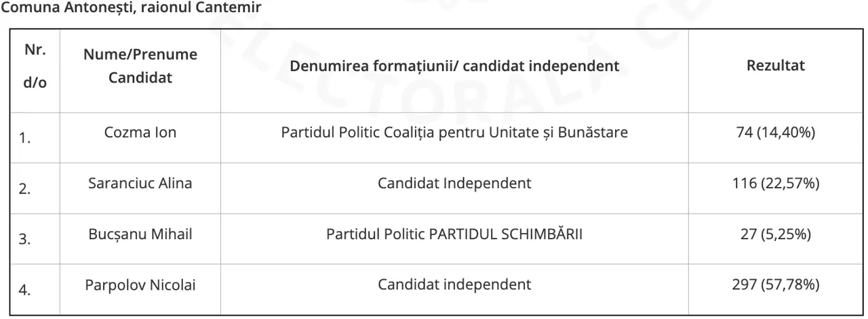Image resolution: width=868 pixels, height=319 pixels.
Task: Click the result 27 (5,25%)
Action: [x=776, y=234]
